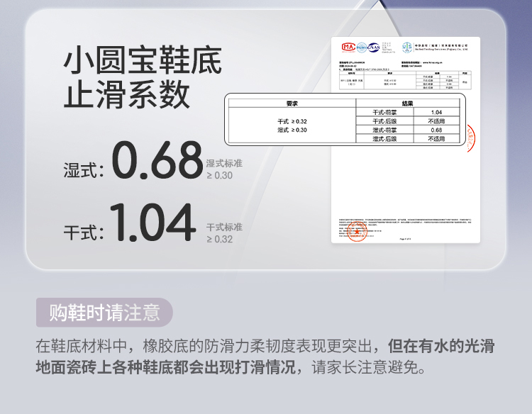Click 湿式 ≥0.30 in the requirements cell
532x414 pixels.
point(292,130)
